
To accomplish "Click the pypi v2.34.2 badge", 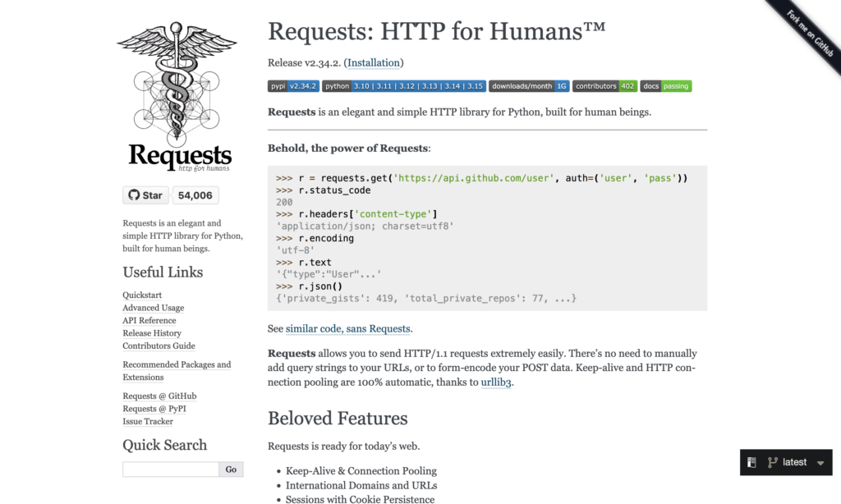I will [293, 86].
